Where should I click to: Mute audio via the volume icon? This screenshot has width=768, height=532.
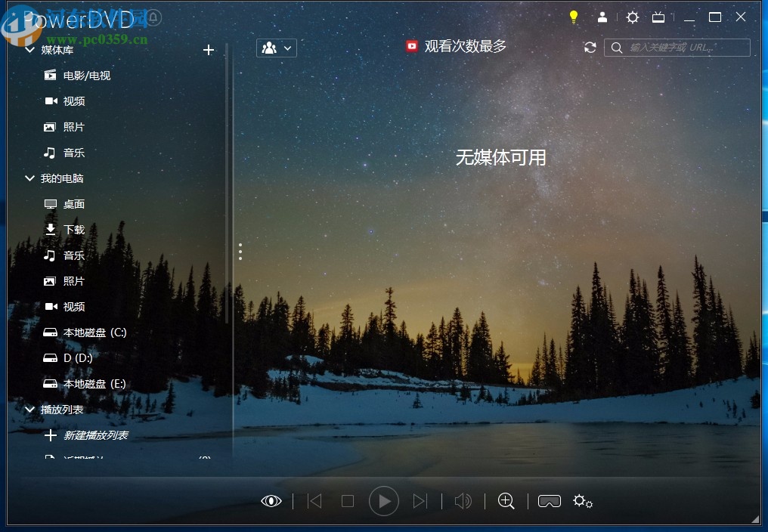[463, 501]
